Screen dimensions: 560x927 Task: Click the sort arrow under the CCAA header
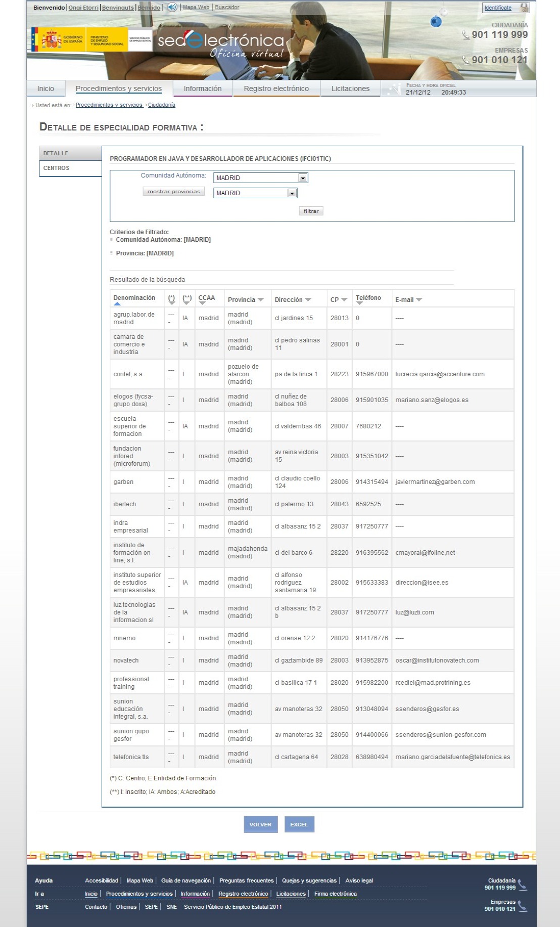click(x=202, y=303)
